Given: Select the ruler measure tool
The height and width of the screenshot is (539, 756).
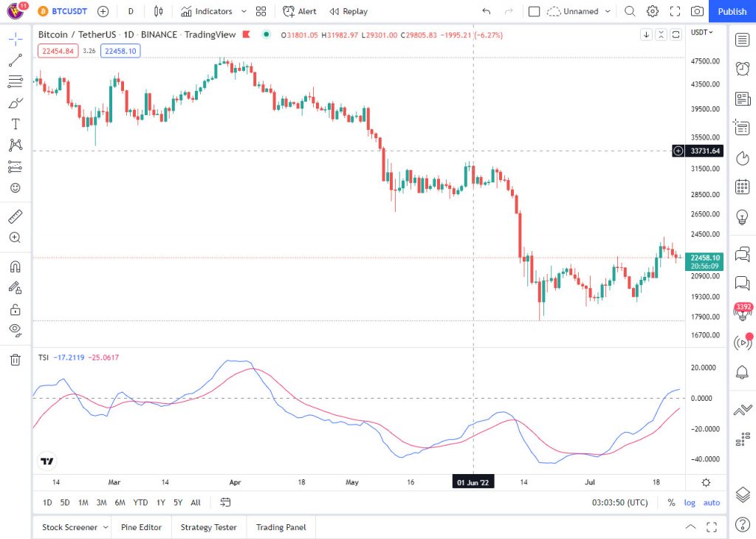Looking at the screenshot, I should point(16,216).
